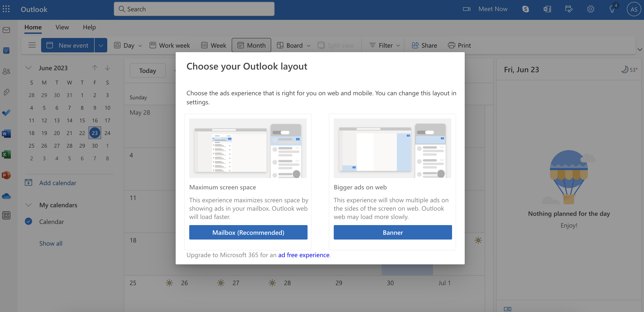Viewport: 644px width, 312px height.
Task: Toggle the navigation pane hamburger icon
Action: [32, 45]
